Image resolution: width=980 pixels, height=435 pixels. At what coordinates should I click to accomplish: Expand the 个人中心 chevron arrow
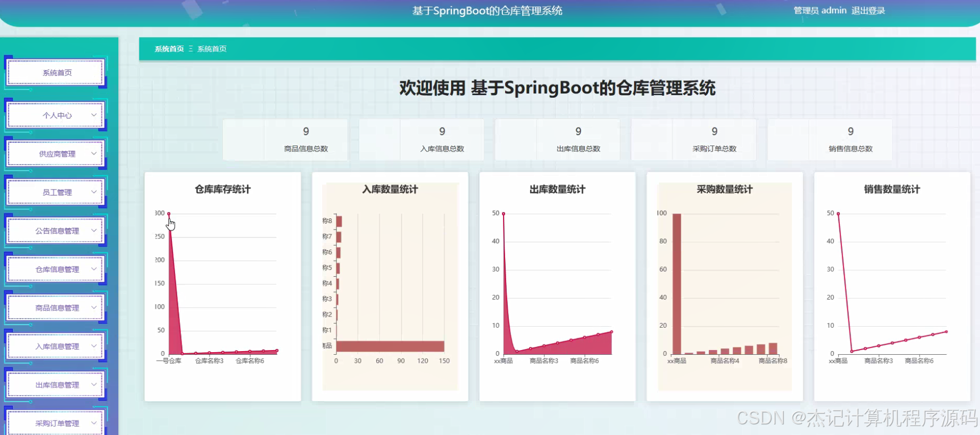coord(94,115)
